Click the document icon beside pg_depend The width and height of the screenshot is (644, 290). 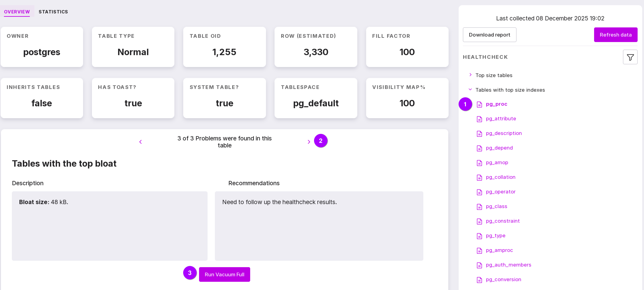(x=479, y=148)
